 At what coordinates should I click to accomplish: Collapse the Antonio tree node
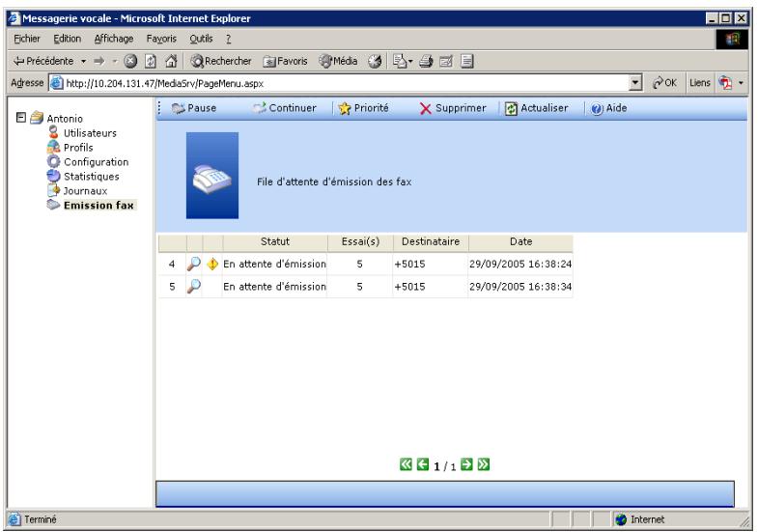point(21,118)
